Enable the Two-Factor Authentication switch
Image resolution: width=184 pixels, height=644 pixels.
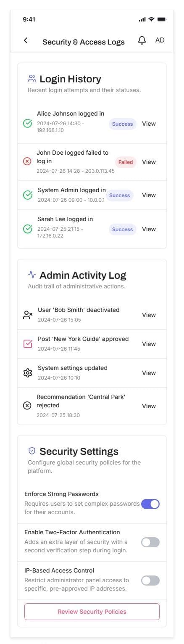pos(150,542)
